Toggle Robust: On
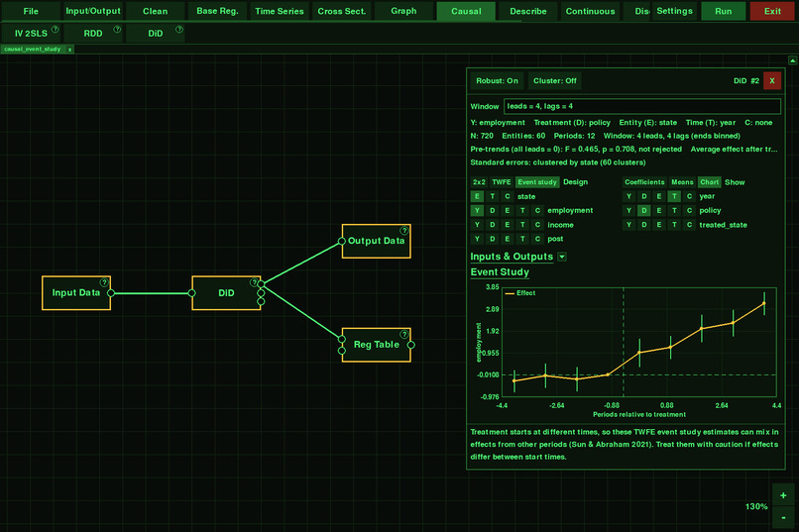 pyautogui.click(x=497, y=81)
